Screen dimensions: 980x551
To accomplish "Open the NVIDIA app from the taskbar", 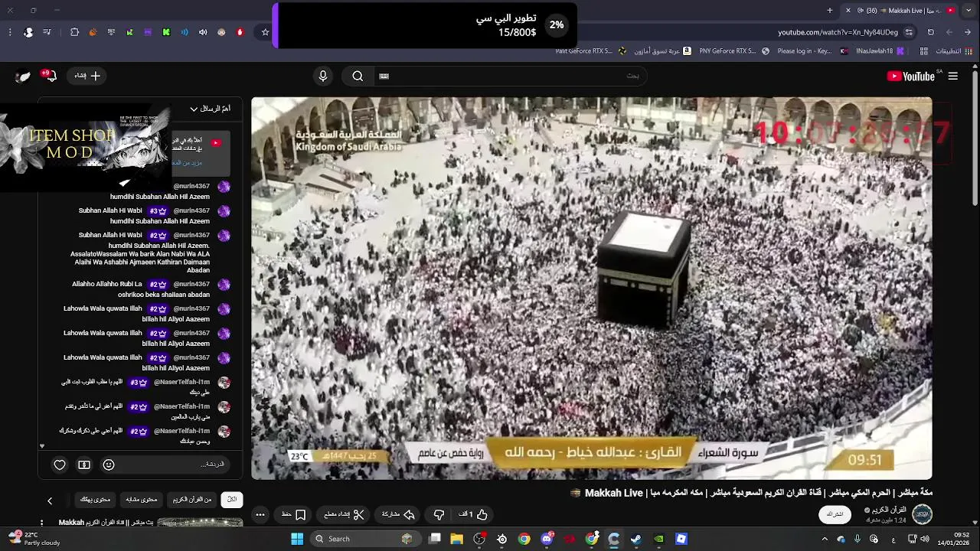I will tap(658, 539).
